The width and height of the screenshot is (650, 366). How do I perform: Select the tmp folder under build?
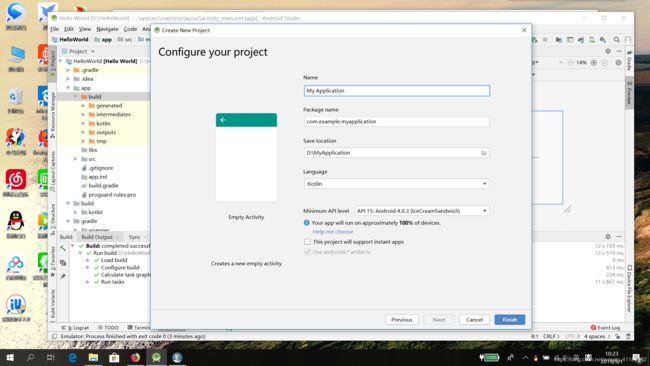tap(98, 141)
